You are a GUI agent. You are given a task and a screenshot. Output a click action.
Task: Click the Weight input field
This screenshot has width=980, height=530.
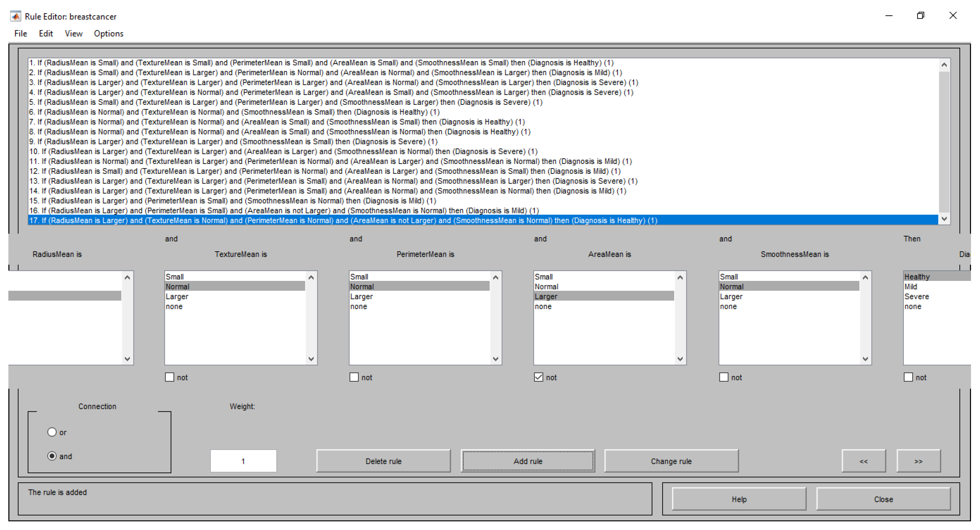pos(243,461)
